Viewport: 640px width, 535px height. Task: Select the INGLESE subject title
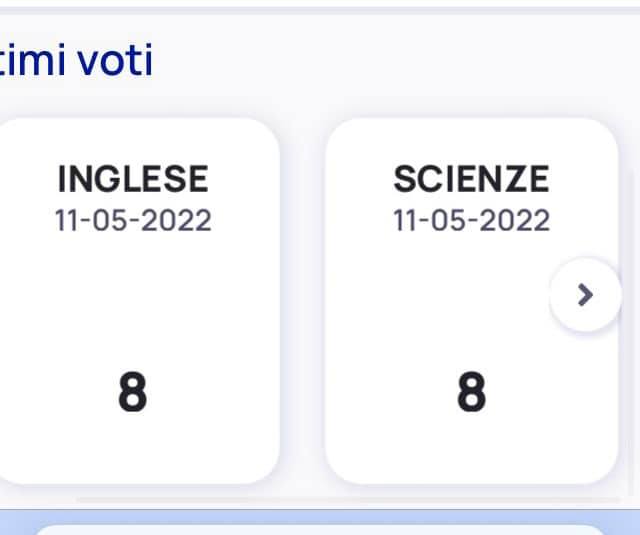(133, 179)
